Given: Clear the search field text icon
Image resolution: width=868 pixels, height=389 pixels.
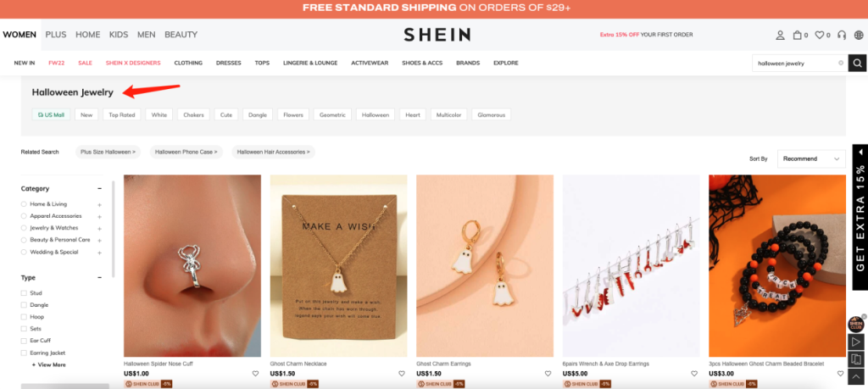Looking at the screenshot, I should coord(841,63).
